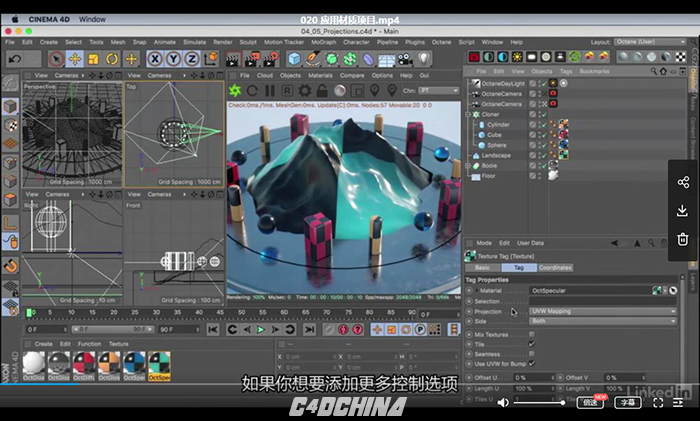700x421 pixels.
Task: Open the MoGraph menu
Action: pyautogui.click(x=324, y=42)
